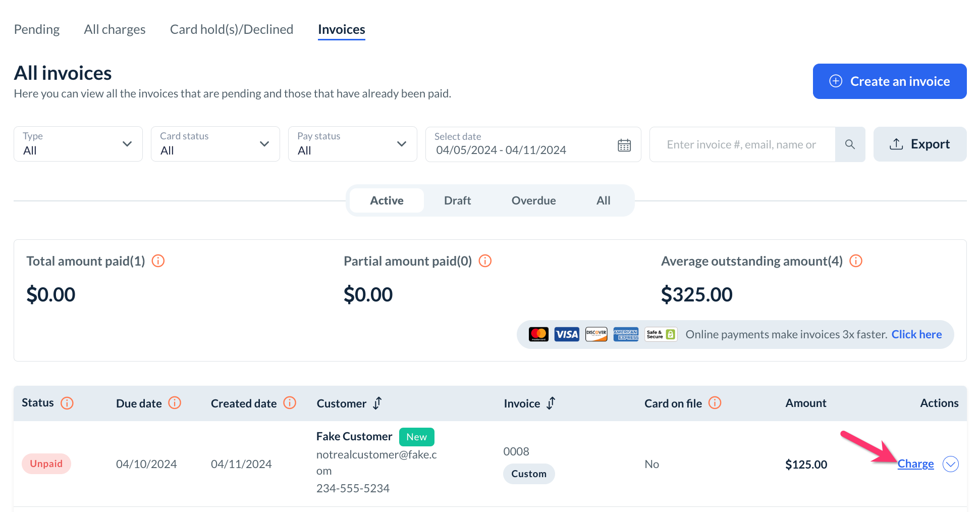Viewport: 980px width, 512px height.
Task: Switch to the All charges tab
Action: point(115,29)
